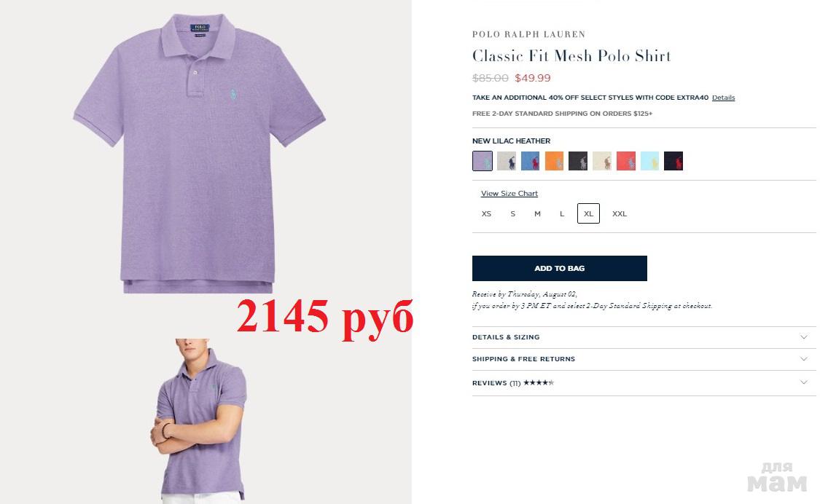Select size M
The image size is (820, 504).
point(537,214)
